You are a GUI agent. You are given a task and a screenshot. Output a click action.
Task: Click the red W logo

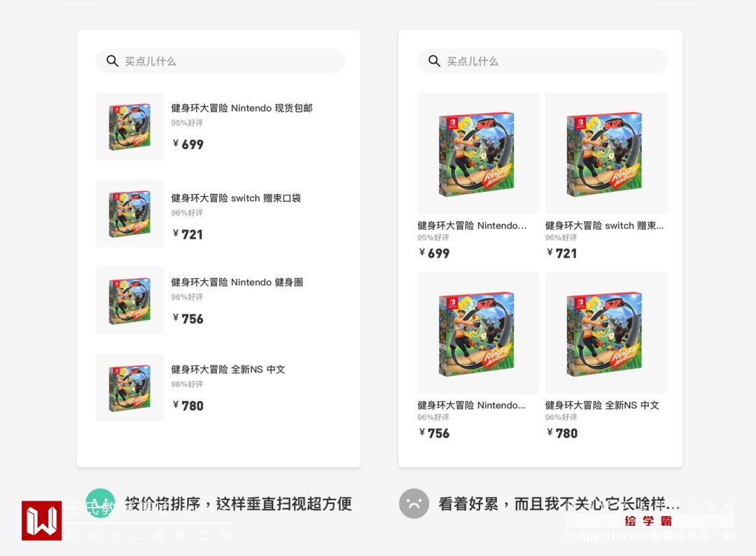pos(41,520)
